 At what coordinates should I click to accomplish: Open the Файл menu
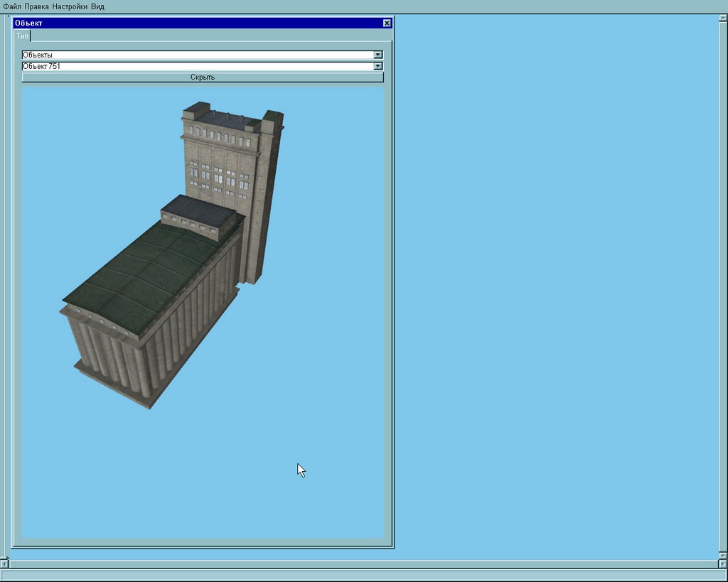pyautogui.click(x=12, y=6)
